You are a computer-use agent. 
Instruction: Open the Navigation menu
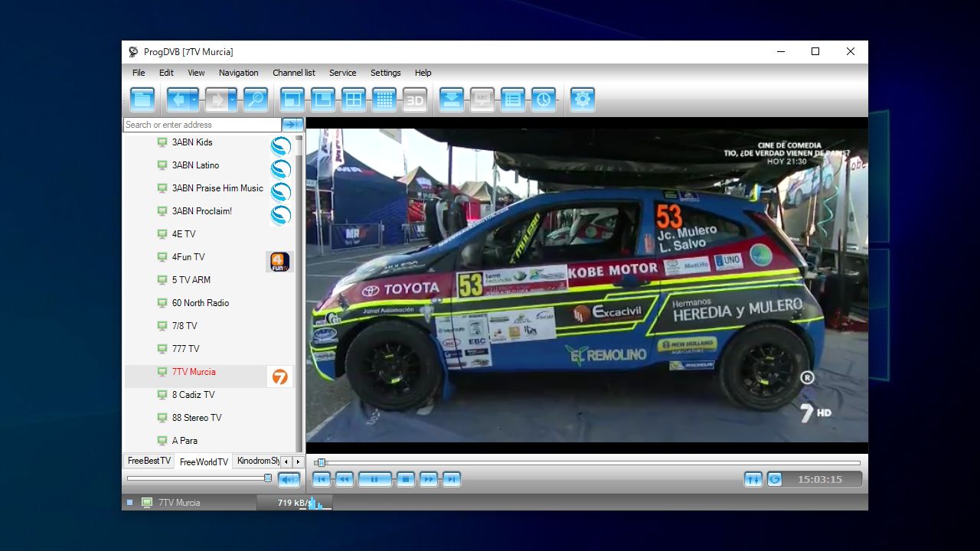pos(238,73)
